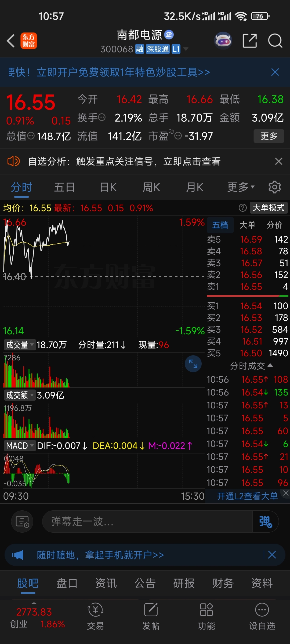Open the MACD indicator dropdown
The height and width of the screenshot is (644, 290).
click(x=20, y=446)
